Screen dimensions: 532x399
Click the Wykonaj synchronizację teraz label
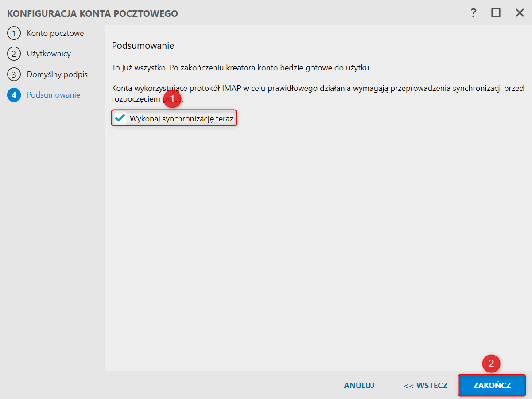(x=181, y=119)
